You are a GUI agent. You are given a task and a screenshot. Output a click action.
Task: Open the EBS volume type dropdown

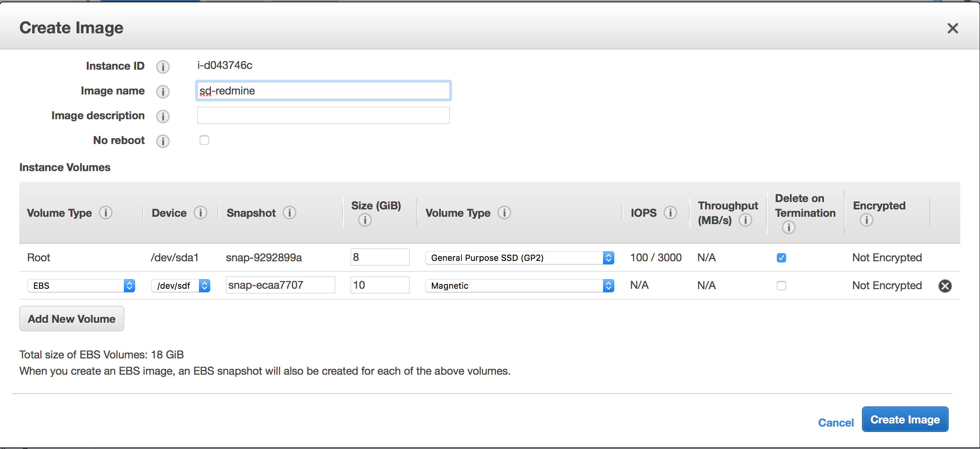pos(81,286)
